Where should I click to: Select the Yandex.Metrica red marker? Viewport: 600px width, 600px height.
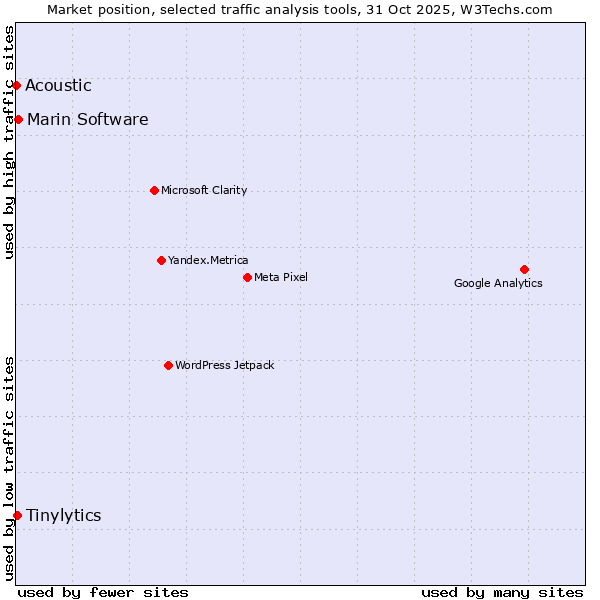tap(161, 260)
